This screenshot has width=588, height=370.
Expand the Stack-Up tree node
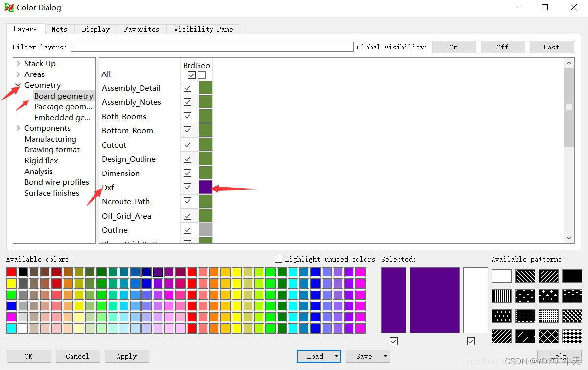tap(18, 64)
